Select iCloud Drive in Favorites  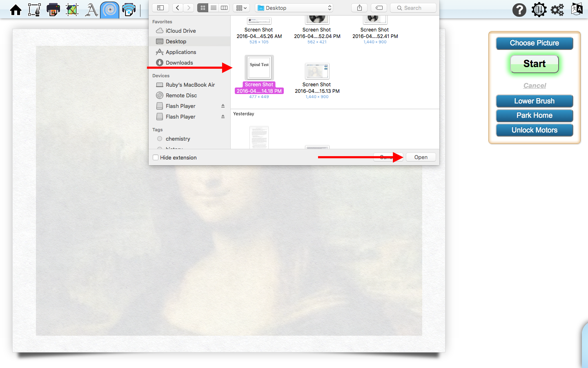coord(180,31)
